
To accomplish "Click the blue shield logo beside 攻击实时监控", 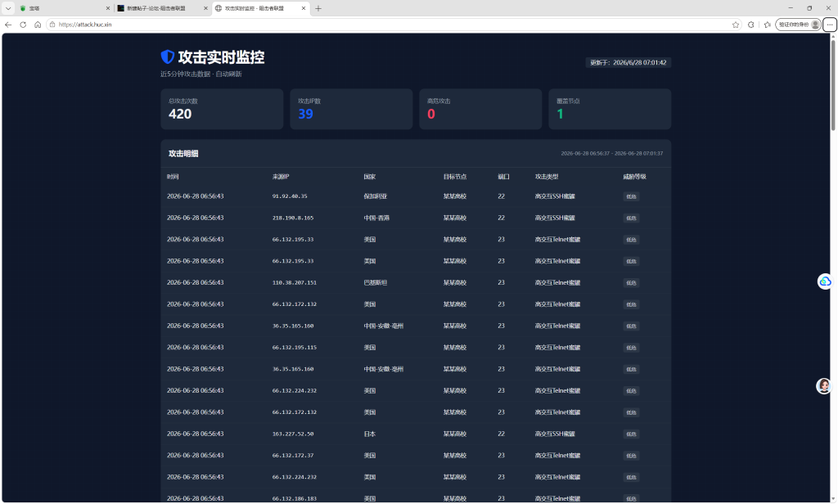I will click(x=167, y=56).
